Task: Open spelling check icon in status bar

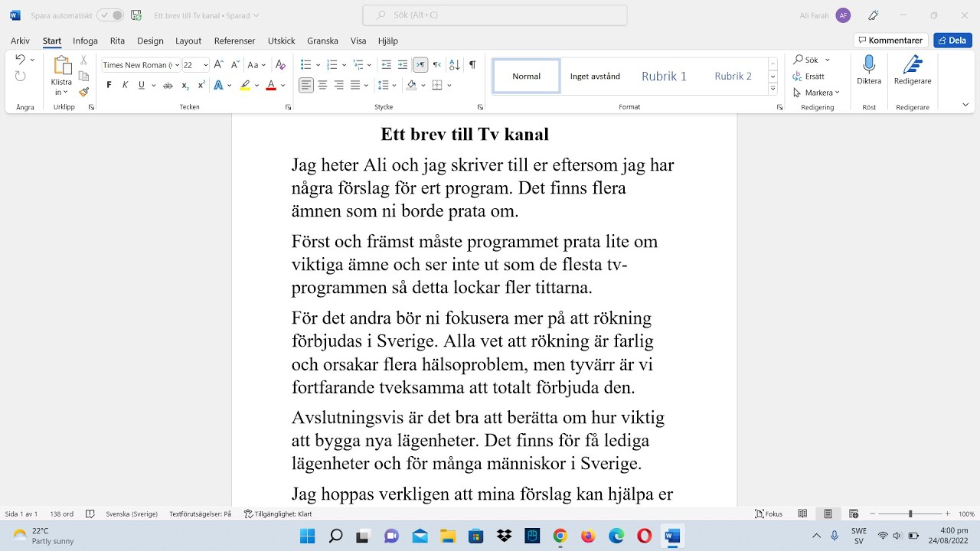Action: point(90,514)
